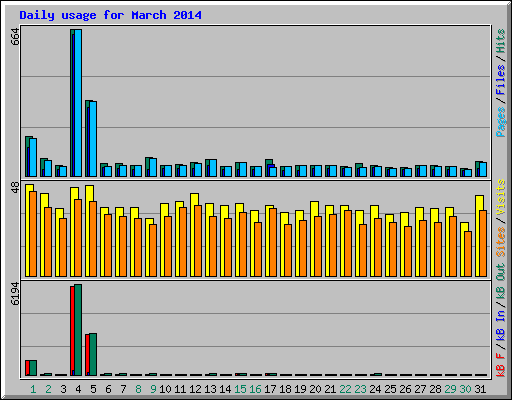Image resolution: width=512 pixels, height=400 pixels.
Task: Click the orange Sites bar for day 31
Action: click(483, 243)
